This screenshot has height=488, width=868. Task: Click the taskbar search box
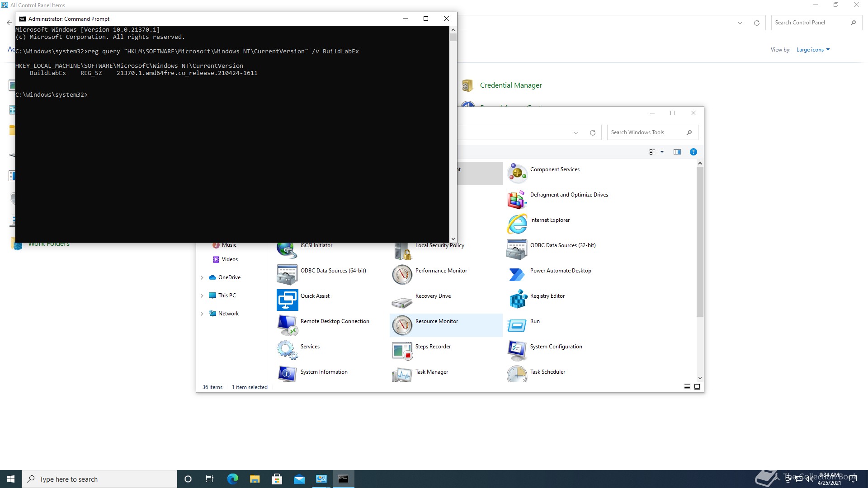click(x=99, y=479)
